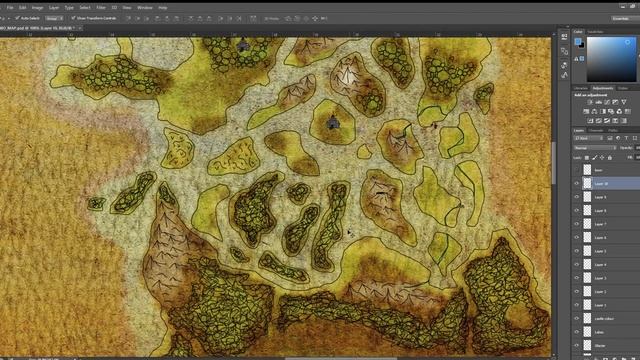Hide the Glacier layer
This screenshot has height=360, width=640.
[x=576, y=345]
